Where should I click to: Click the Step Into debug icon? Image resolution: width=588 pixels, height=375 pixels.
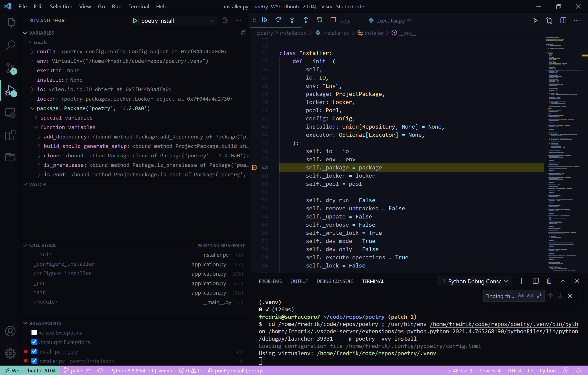pos(292,20)
